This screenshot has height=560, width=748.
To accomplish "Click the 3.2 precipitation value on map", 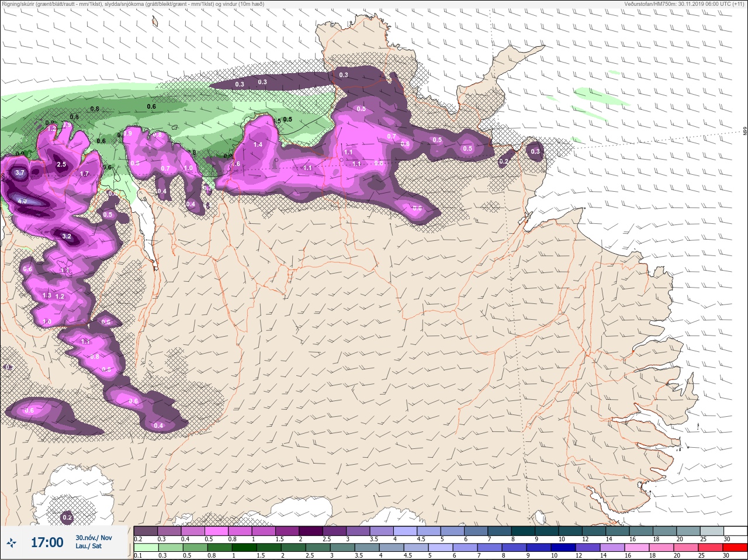I will pyautogui.click(x=67, y=237).
